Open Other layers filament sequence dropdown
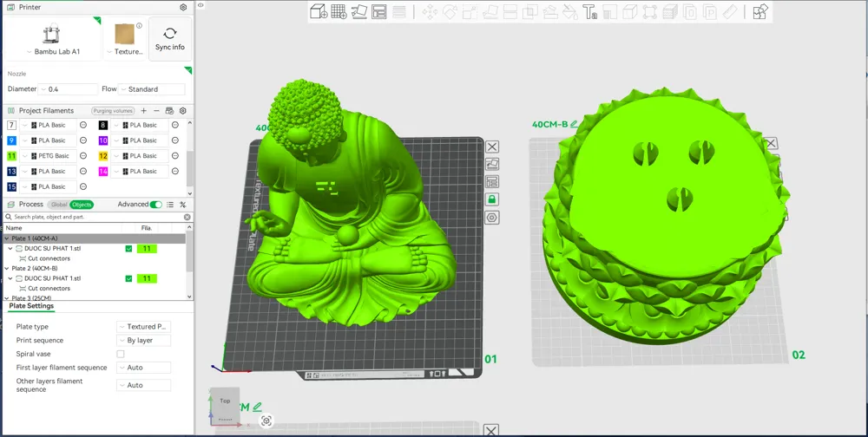This screenshot has height=437, width=868. click(x=143, y=385)
